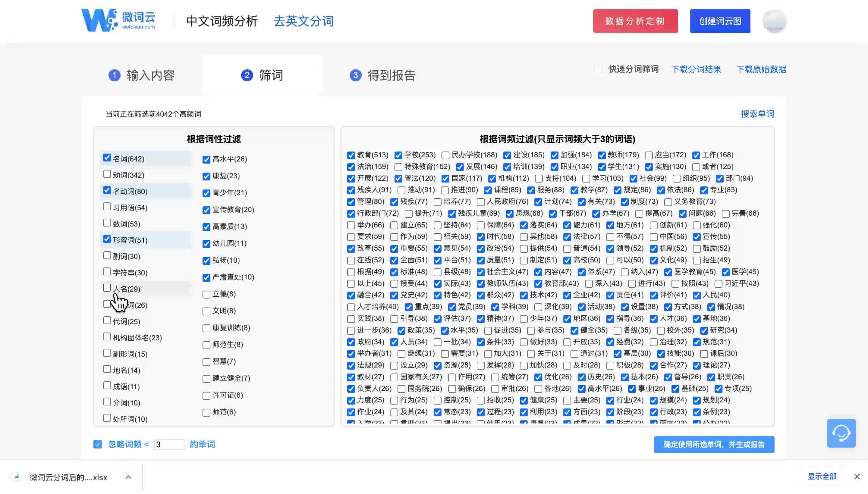Screen dimensions: 868x494
Task: Open the 去英文分词 link
Action: 303,21
